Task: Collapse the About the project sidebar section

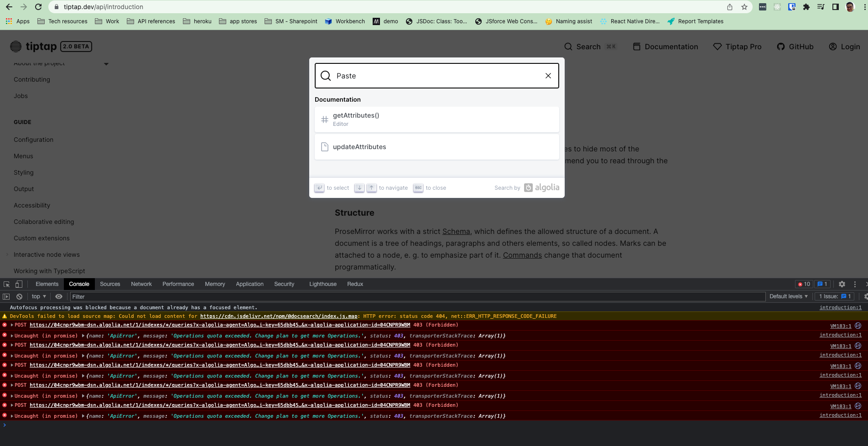Action: [106, 64]
